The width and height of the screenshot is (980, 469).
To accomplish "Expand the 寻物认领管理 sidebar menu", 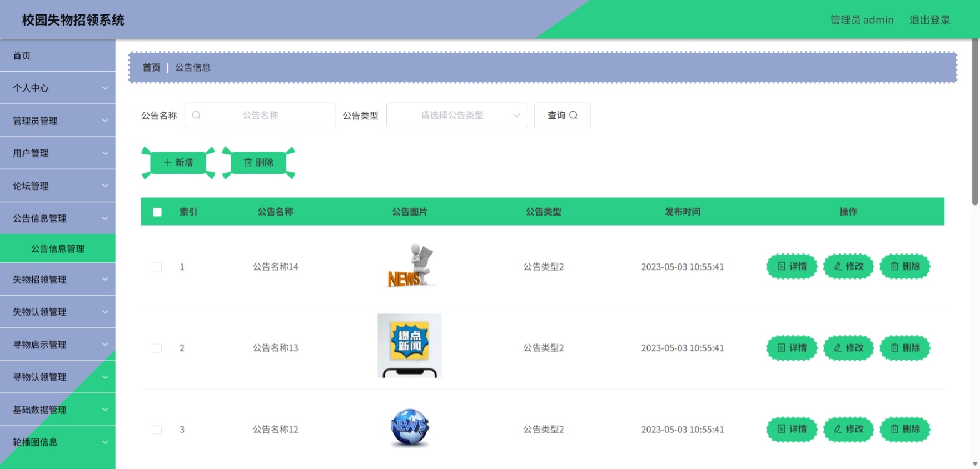I will 58,377.
